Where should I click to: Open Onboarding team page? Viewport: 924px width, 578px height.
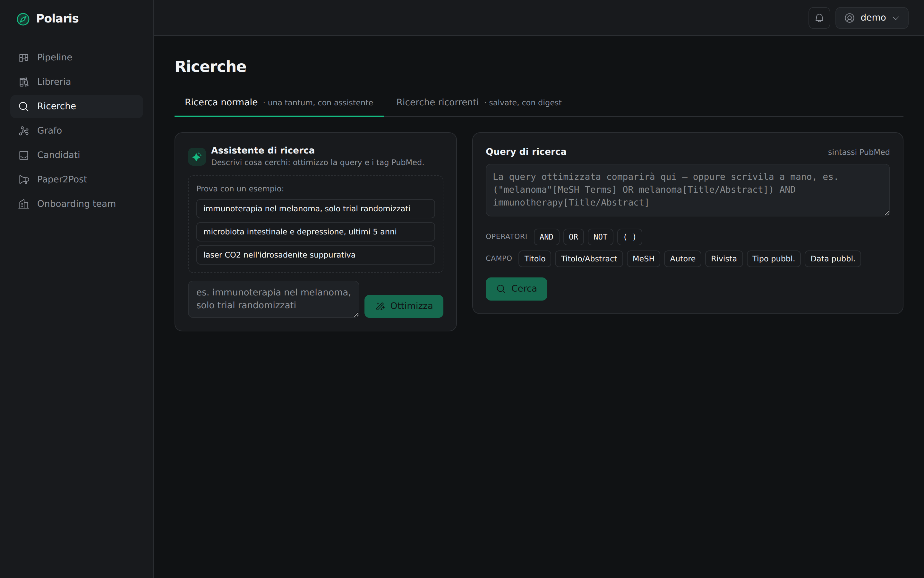(77, 204)
